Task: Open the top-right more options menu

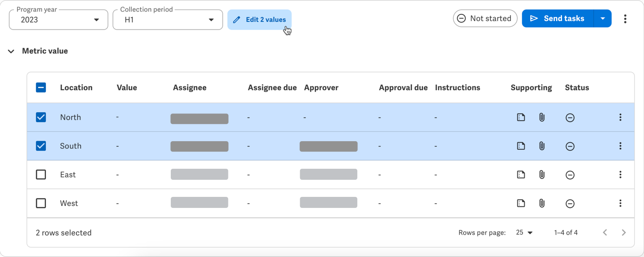Action: point(625,19)
